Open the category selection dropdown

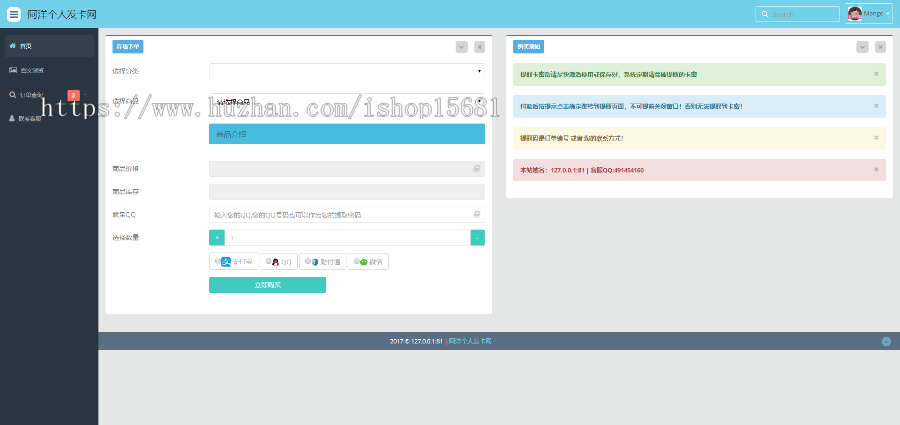[x=347, y=71]
